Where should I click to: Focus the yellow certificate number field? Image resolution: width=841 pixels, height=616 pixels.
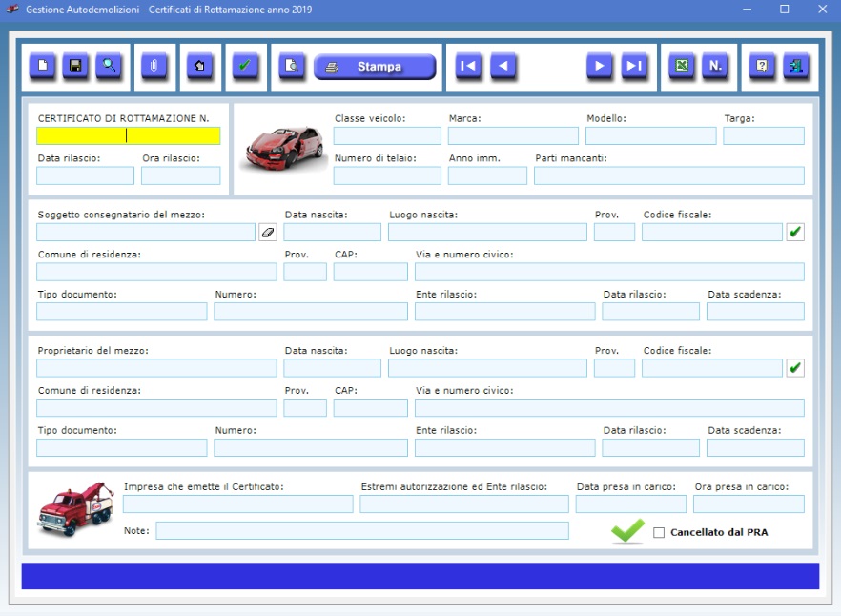click(x=128, y=135)
